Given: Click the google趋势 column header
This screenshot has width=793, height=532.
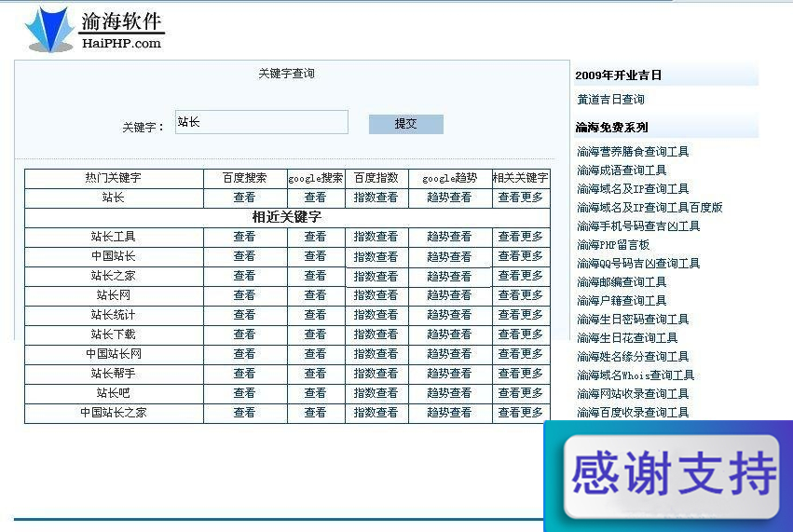Looking at the screenshot, I should point(449,178).
